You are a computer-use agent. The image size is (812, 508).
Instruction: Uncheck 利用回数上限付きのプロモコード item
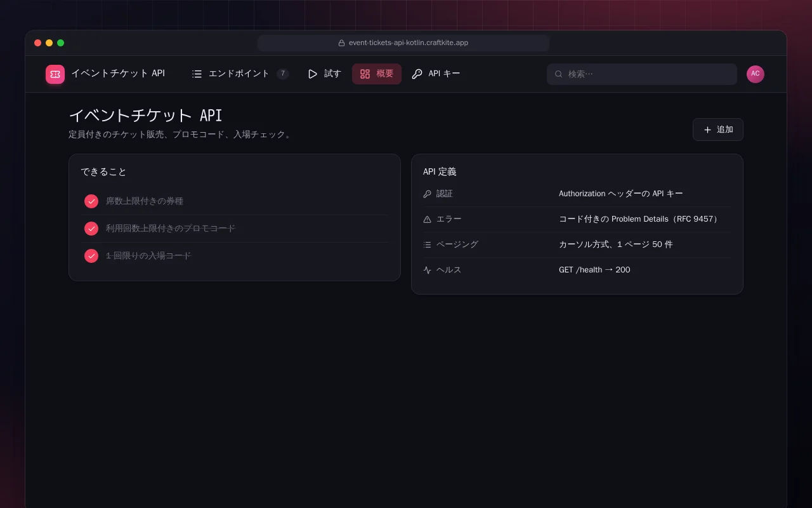(91, 229)
